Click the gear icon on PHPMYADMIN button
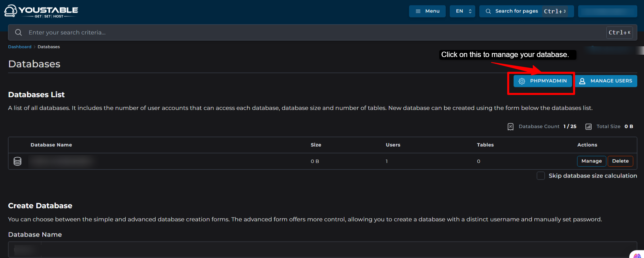644x258 pixels. click(x=522, y=81)
